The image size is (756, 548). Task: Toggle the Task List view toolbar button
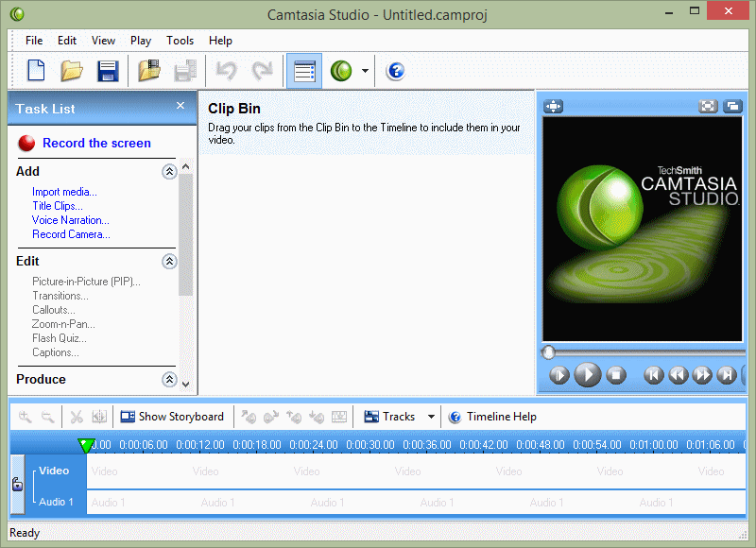tap(304, 71)
